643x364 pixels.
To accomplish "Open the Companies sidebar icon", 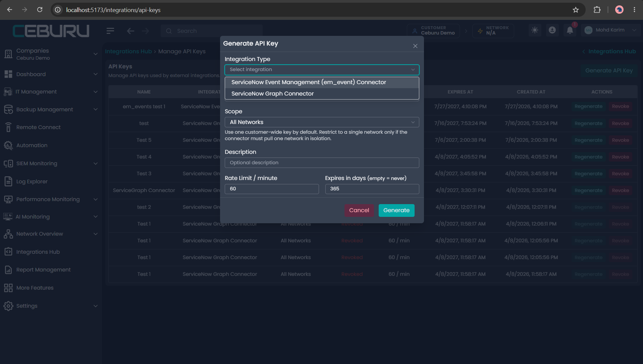I will click(8, 54).
